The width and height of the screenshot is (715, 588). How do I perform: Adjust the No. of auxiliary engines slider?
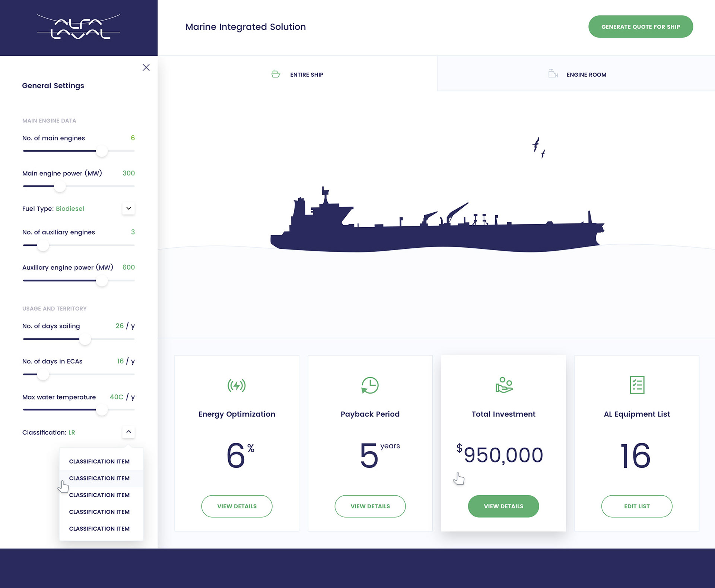43,245
